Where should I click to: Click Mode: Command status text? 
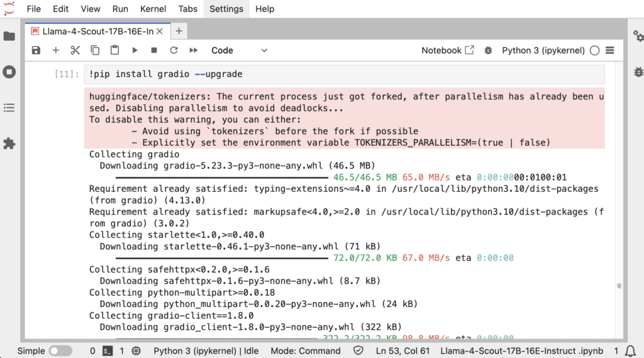pyautogui.click(x=305, y=350)
